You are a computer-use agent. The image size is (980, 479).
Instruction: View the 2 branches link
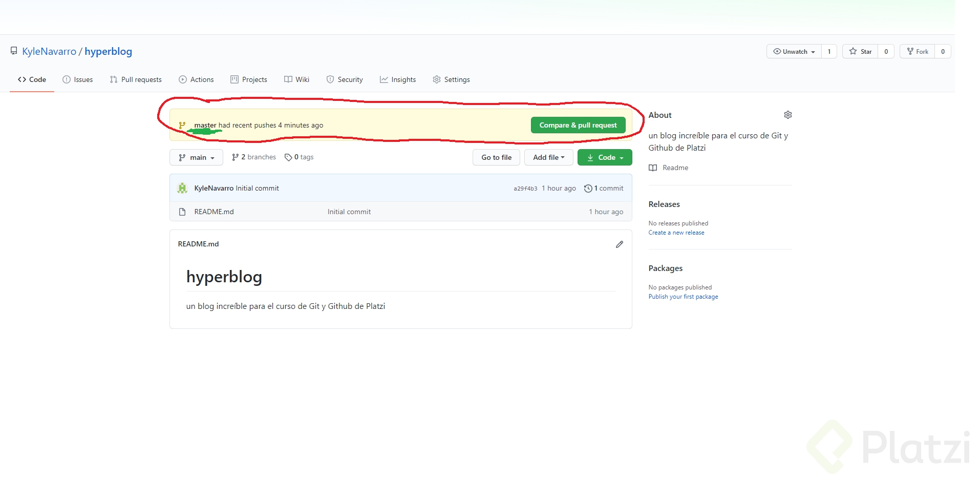pos(254,157)
